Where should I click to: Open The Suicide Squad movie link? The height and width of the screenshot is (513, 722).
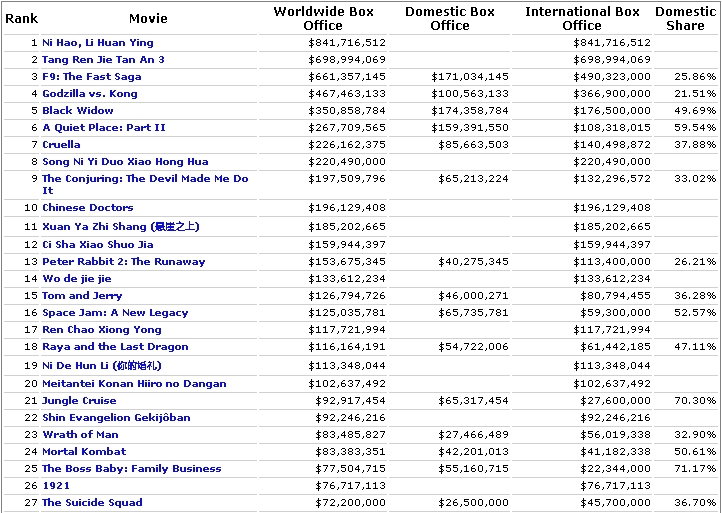(x=92, y=503)
